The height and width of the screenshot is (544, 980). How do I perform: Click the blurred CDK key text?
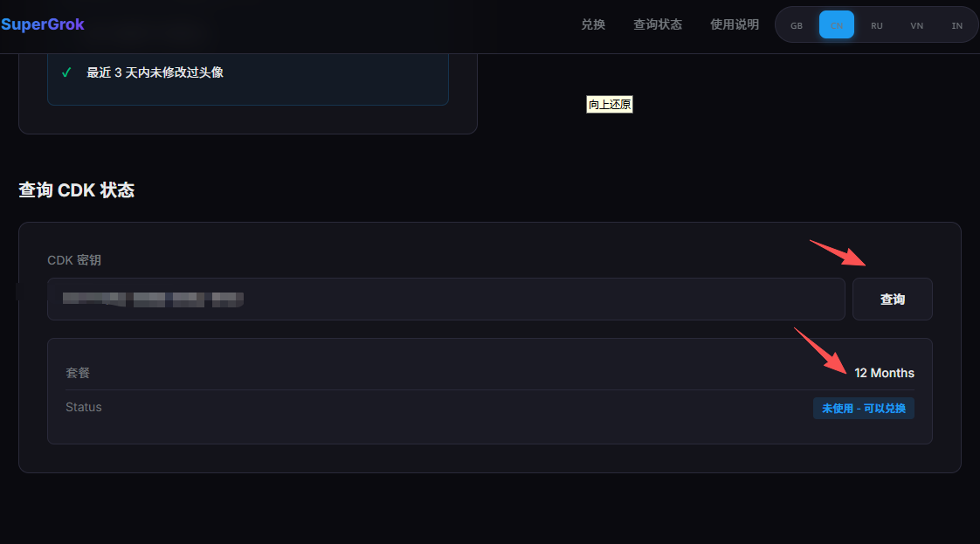153,300
